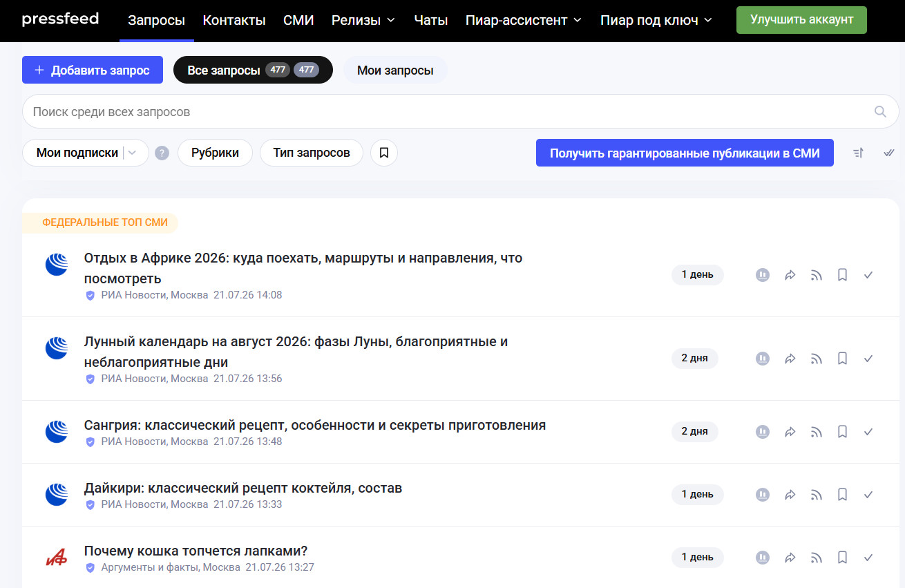905x588 pixels.
Task: Share the Отдых в Африке 2026 request
Action: [x=790, y=275]
